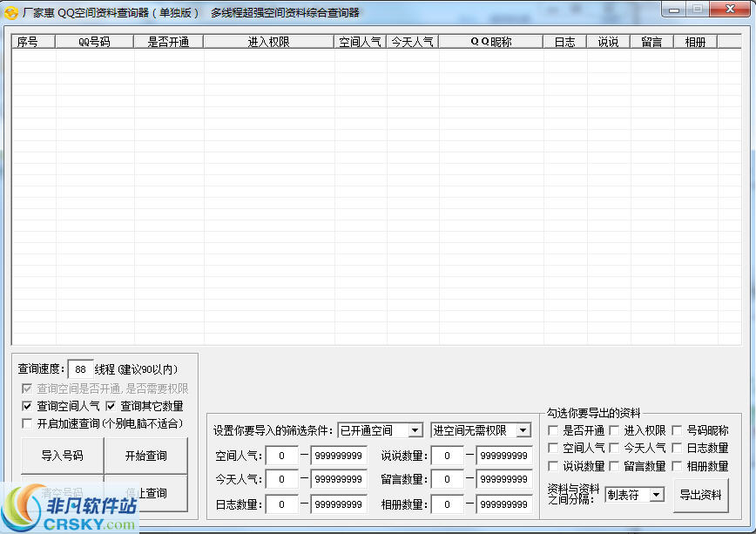756x534 pixels.
Task: Click the 空间人气 minimum value field
Action: [282, 456]
